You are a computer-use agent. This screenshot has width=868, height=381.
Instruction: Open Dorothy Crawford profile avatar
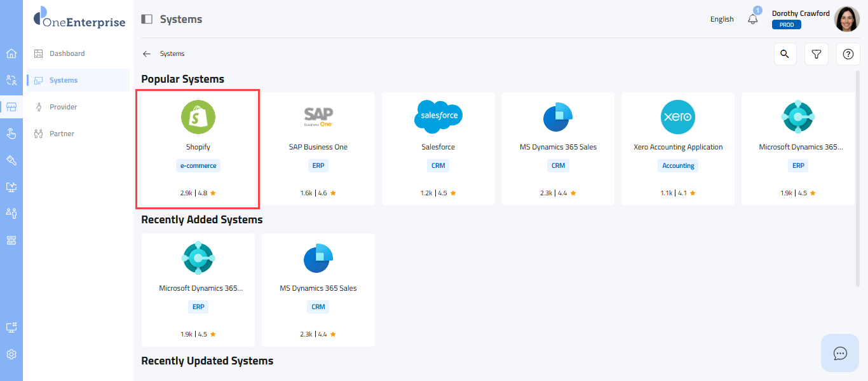coord(846,19)
